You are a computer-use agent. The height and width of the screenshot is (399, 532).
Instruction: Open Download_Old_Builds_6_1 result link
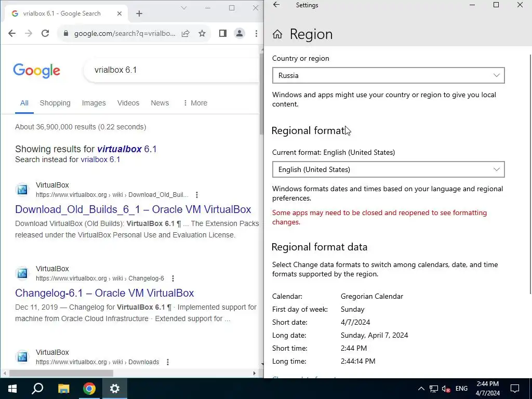(133, 209)
